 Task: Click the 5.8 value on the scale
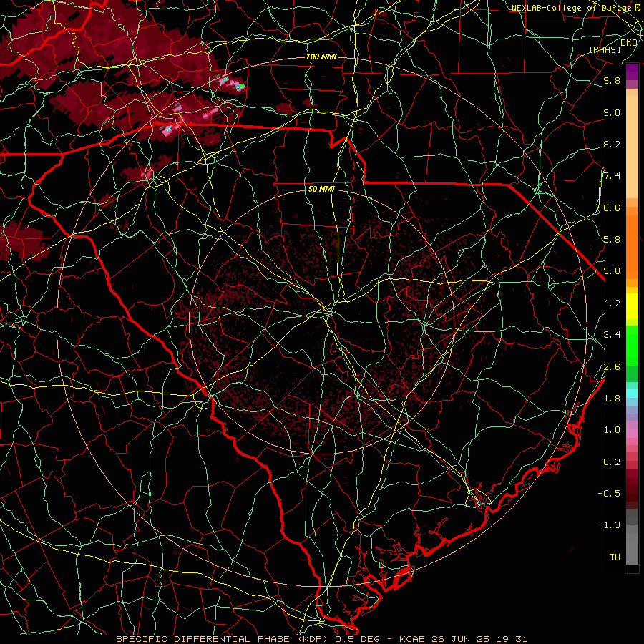tap(612, 240)
